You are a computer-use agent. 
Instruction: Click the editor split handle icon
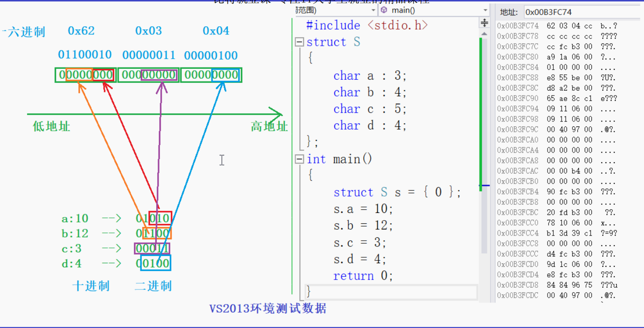pyautogui.click(x=485, y=23)
